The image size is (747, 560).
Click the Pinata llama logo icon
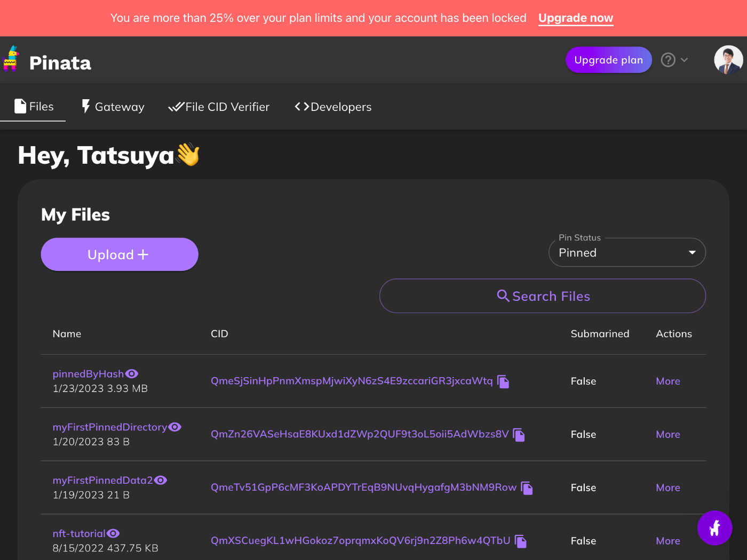(x=10, y=59)
